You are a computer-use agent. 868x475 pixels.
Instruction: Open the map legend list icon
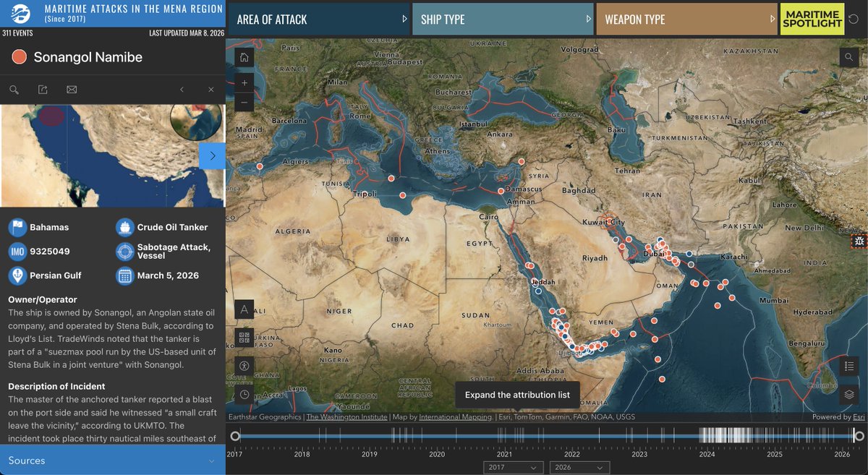[x=849, y=367]
